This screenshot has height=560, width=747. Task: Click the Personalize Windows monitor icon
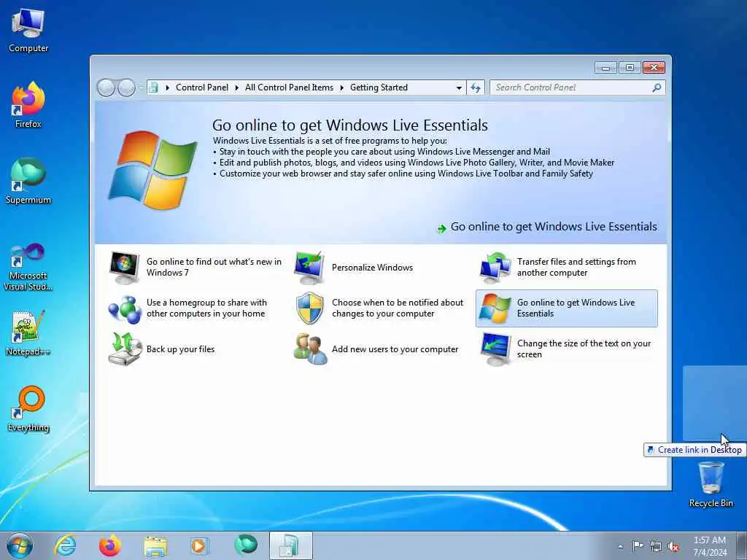coord(309,268)
